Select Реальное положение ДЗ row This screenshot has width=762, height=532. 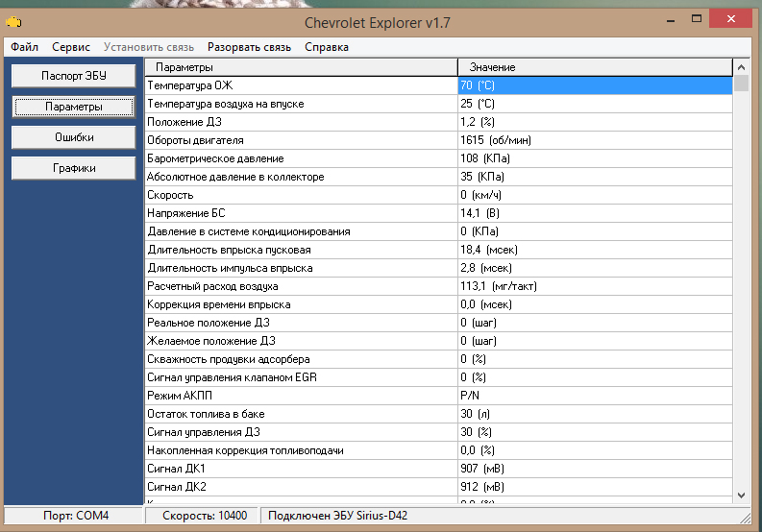(x=439, y=323)
